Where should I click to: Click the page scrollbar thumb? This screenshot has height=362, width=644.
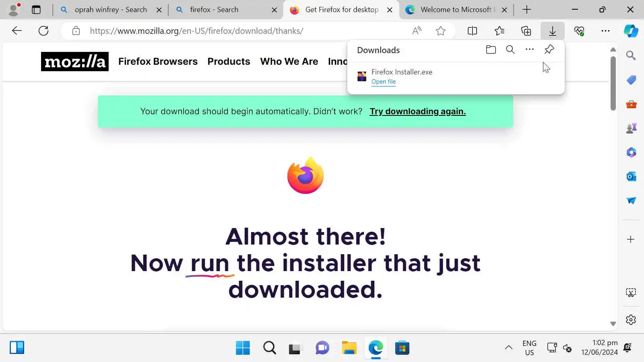613,83
